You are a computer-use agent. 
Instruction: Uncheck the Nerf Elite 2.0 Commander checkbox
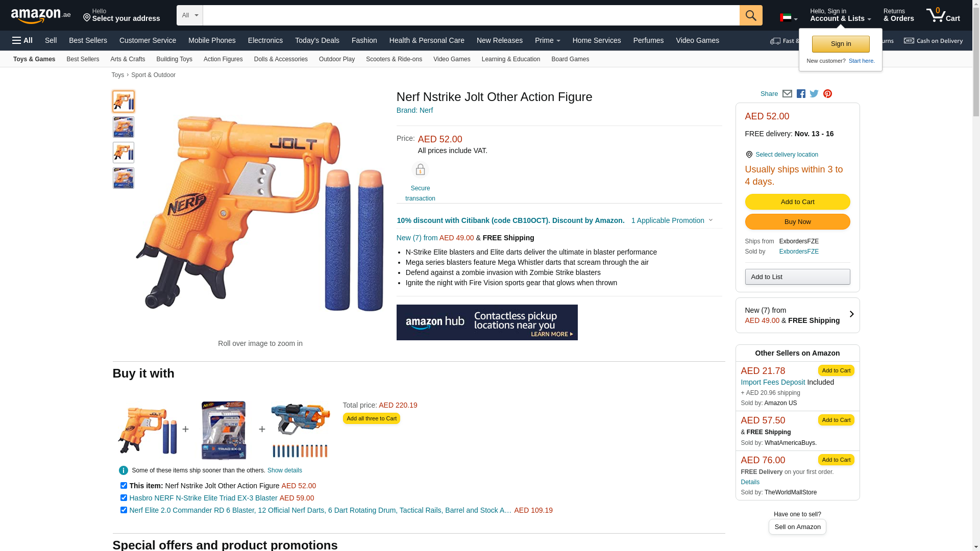pyautogui.click(x=124, y=510)
